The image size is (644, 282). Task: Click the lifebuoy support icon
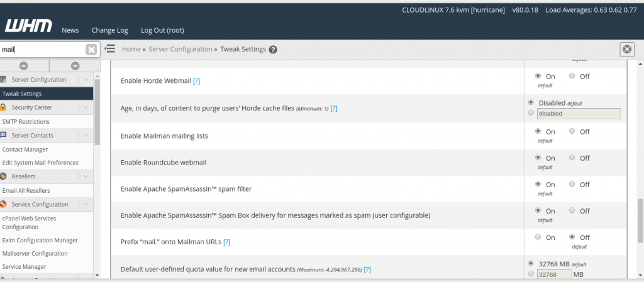pyautogui.click(x=627, y=49)
